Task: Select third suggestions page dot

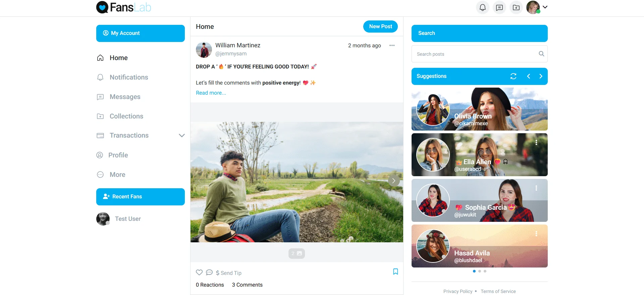Action: click(x=485, y=271)
